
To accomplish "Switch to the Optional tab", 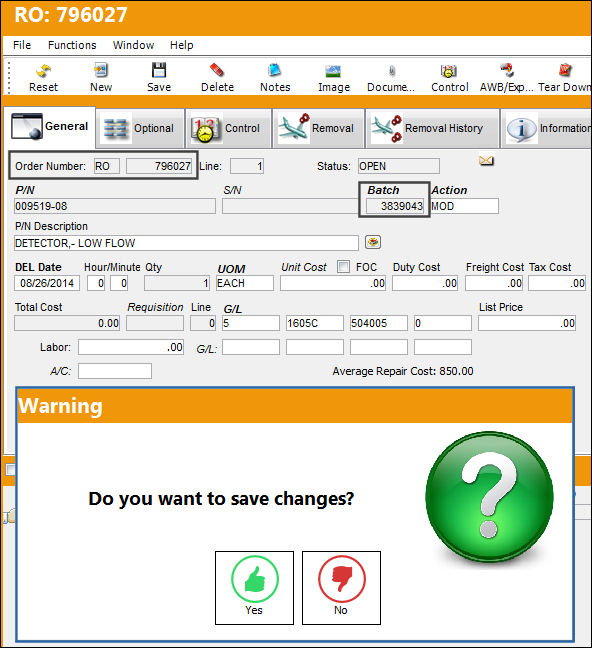I will pyautogui.click(x=140, y=128).
